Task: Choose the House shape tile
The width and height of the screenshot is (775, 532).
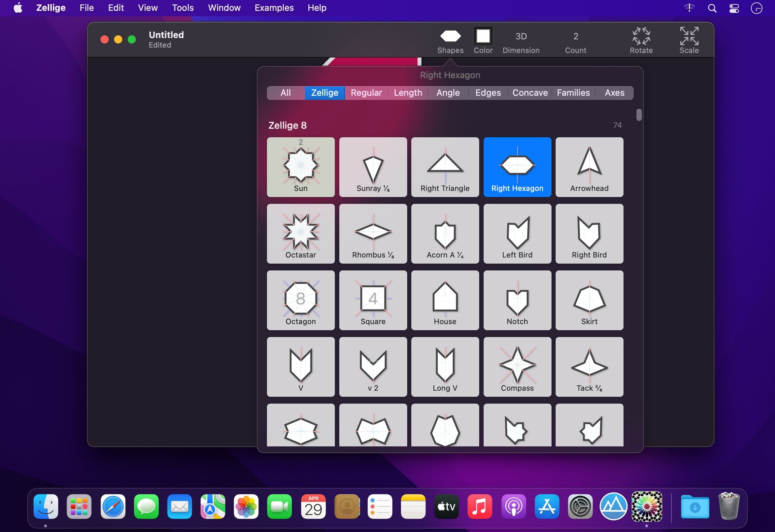Action: tap(445, 300)
